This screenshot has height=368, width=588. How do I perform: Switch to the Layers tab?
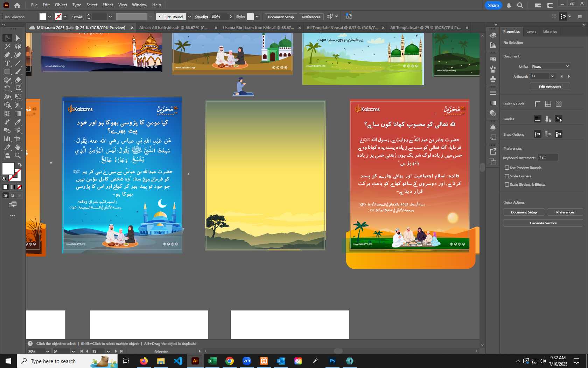coord(531,32)
